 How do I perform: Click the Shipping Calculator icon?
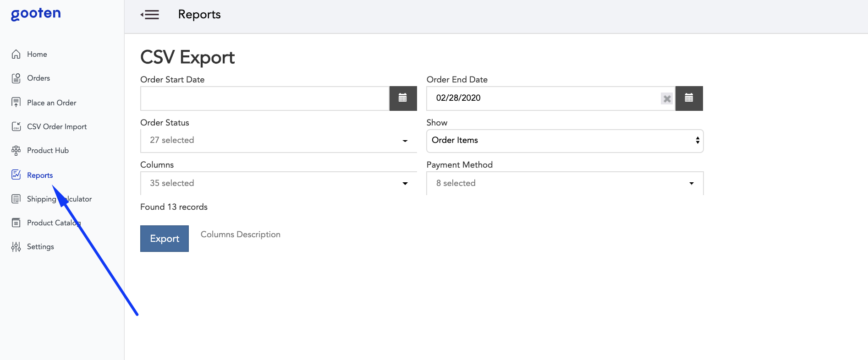click(x=16, y=199)
